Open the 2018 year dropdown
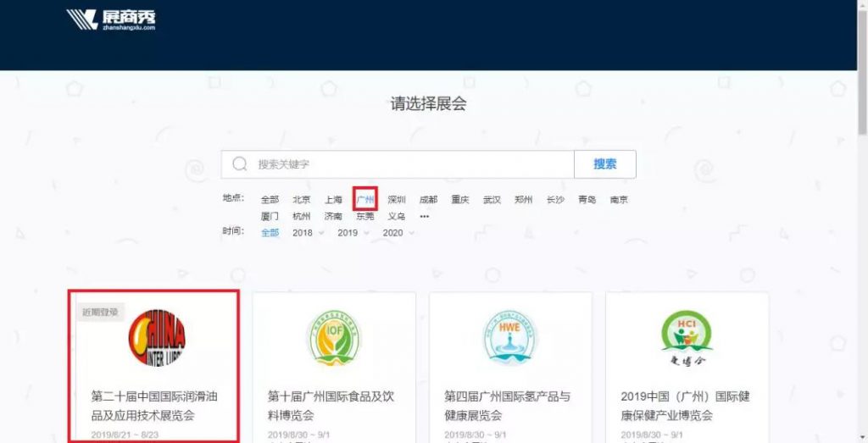Image resolution: width=868 pixels, height=443 pixels. (309, 233)
